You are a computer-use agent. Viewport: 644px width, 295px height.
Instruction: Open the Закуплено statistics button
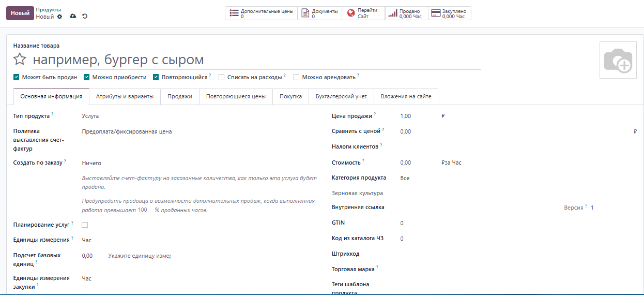tap(450, 13)
